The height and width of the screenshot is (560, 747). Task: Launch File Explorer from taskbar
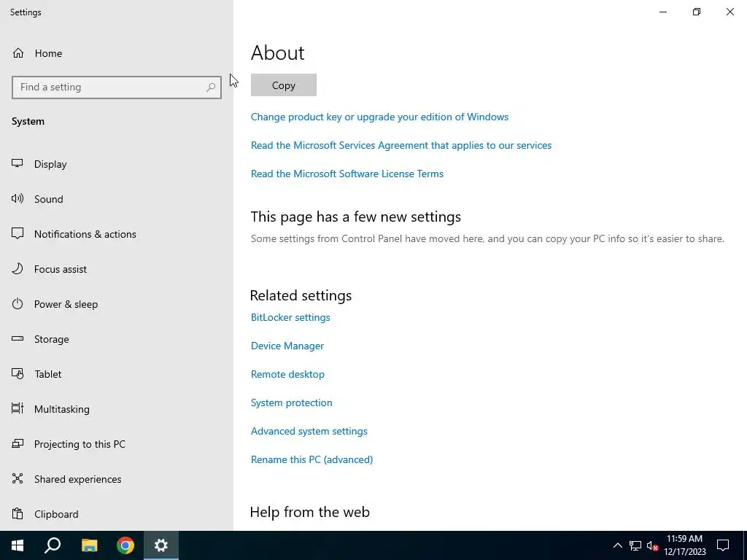coord(89,545)
